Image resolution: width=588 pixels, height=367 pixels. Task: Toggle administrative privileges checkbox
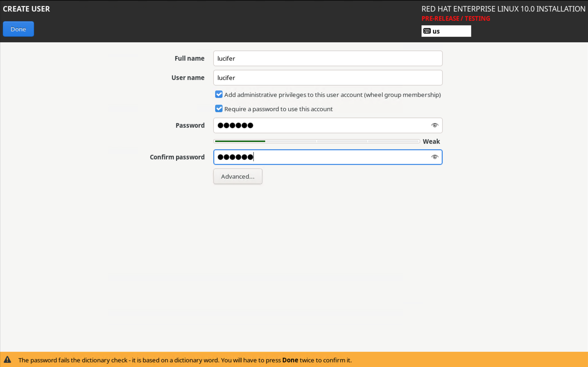(219, 95)
